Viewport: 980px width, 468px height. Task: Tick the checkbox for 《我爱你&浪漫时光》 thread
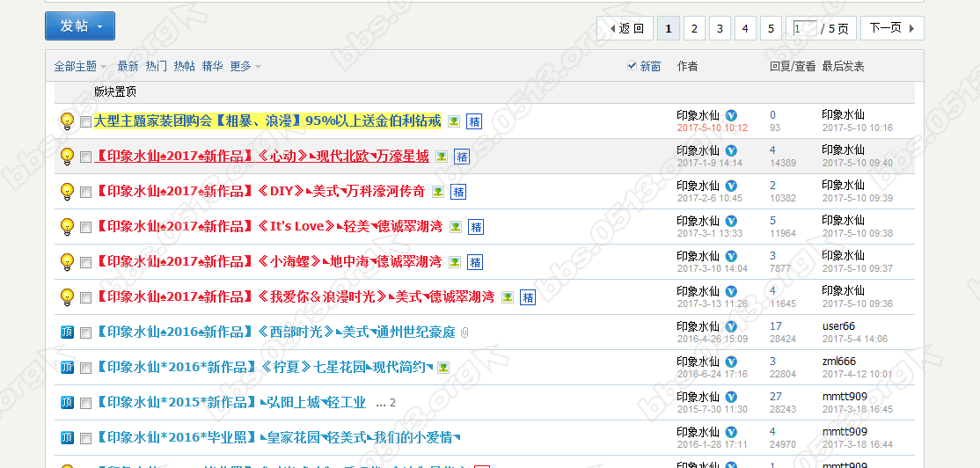(85, 297)
